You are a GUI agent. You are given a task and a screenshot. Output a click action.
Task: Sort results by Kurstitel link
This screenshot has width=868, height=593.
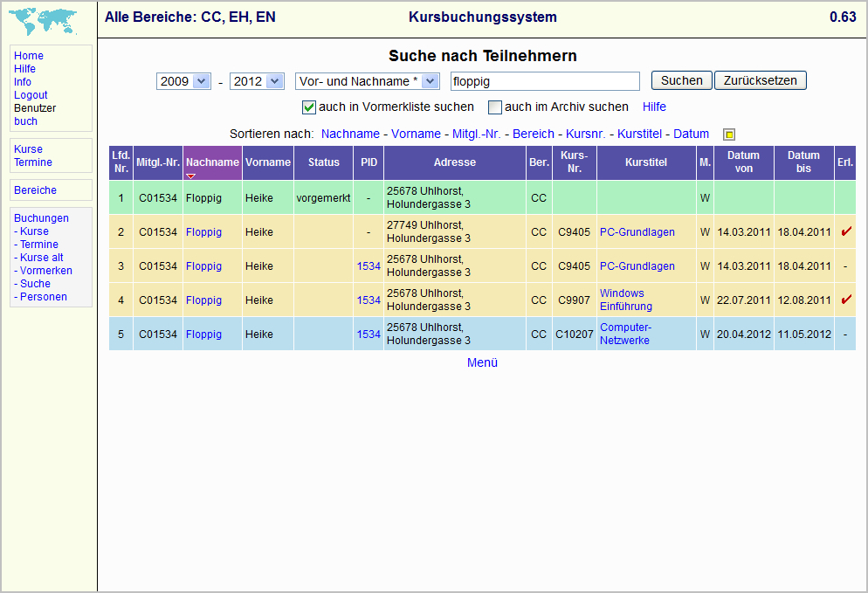pyautogui.click(x=639, y=134)
